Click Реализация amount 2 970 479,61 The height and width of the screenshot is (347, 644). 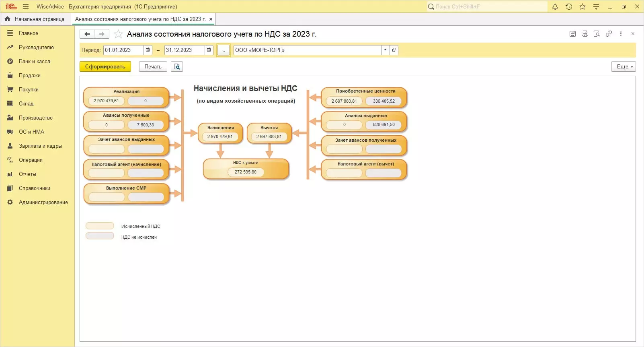(x=106, y=101)
